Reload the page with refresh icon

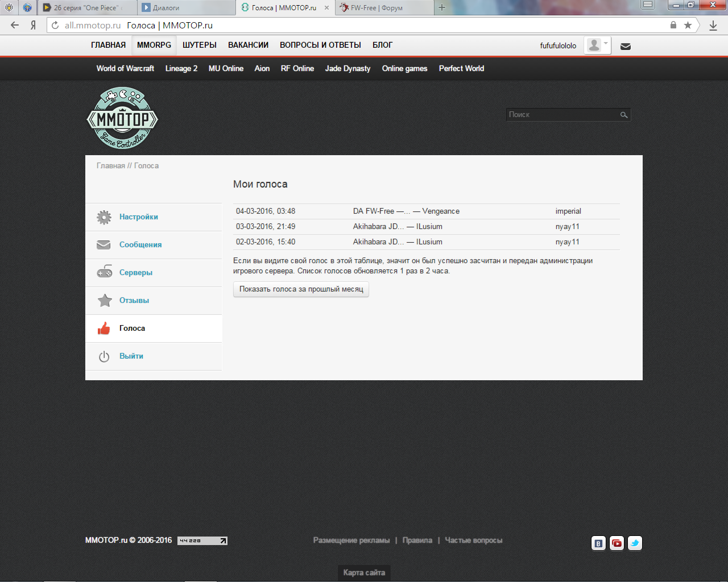point(55,25)
